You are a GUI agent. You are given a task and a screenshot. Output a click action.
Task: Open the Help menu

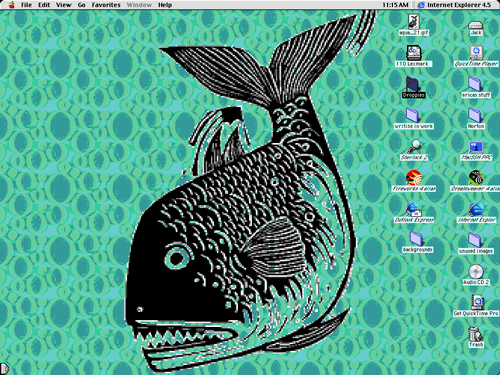pyautogui.click(x=165, y=5)
